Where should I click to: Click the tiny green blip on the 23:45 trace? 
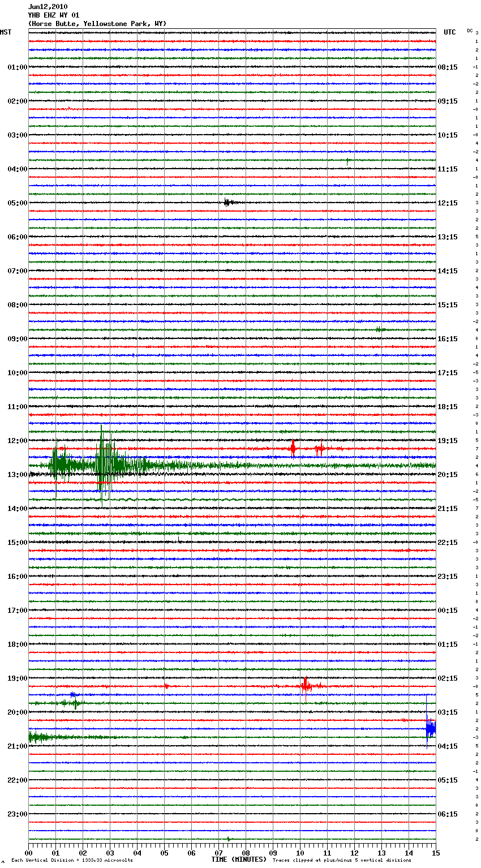coord(228,839)
